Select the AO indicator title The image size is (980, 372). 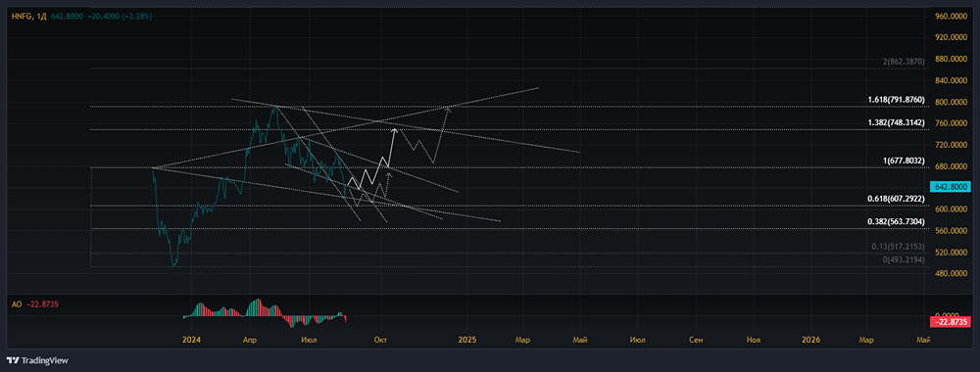(x=17, y=304)
